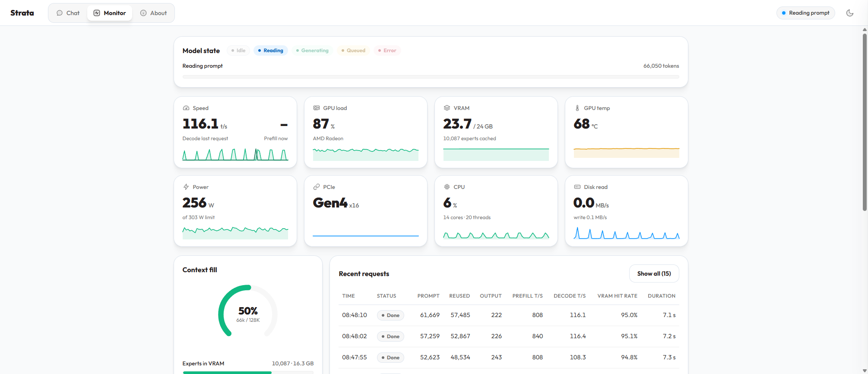Click the VRAM layers icon
The image size is (868, 374).
tap(447, 108)
